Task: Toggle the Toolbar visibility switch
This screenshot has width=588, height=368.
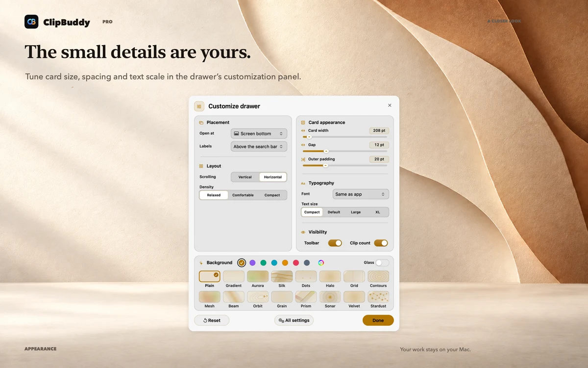Action: coord(335,243)
